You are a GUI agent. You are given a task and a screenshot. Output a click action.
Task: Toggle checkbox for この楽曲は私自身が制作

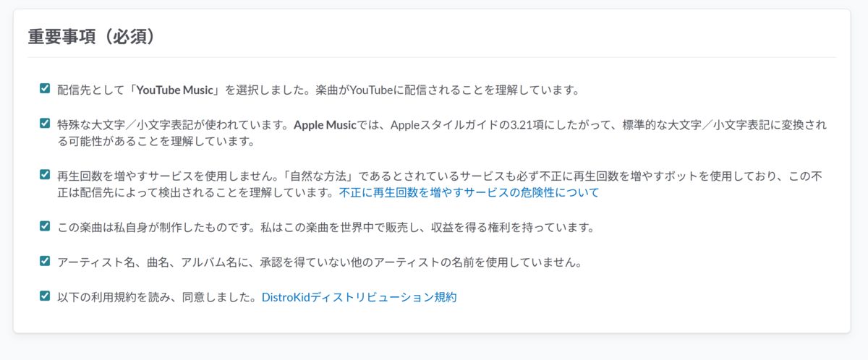(x=45, y=226)
